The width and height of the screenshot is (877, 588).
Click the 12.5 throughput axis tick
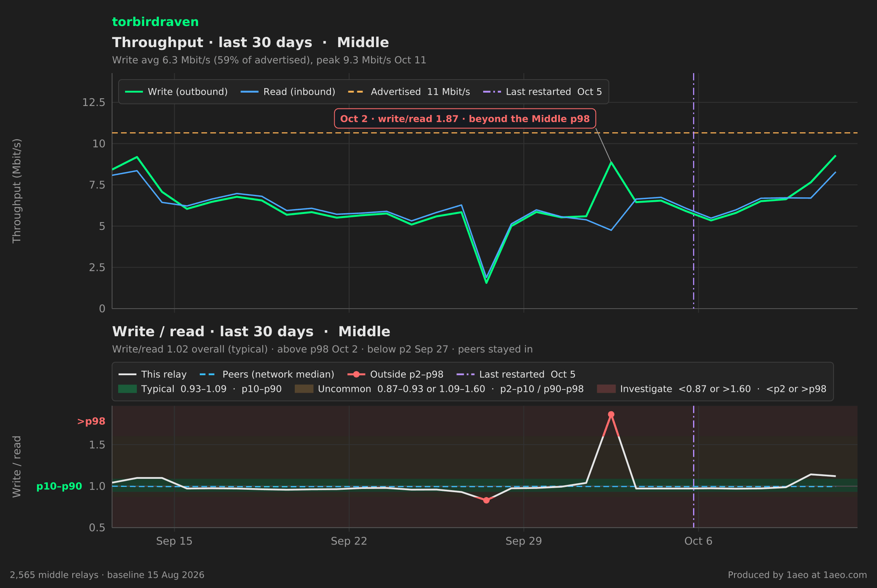94,102
